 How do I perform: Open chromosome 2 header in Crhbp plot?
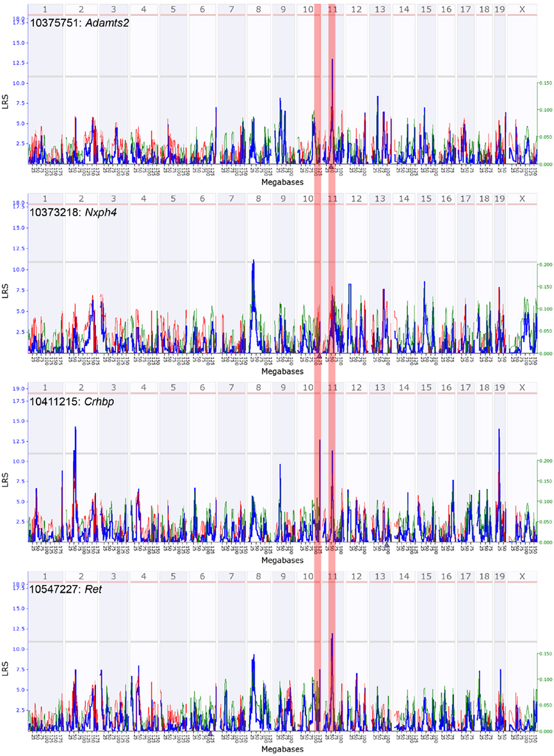[81, 387]
